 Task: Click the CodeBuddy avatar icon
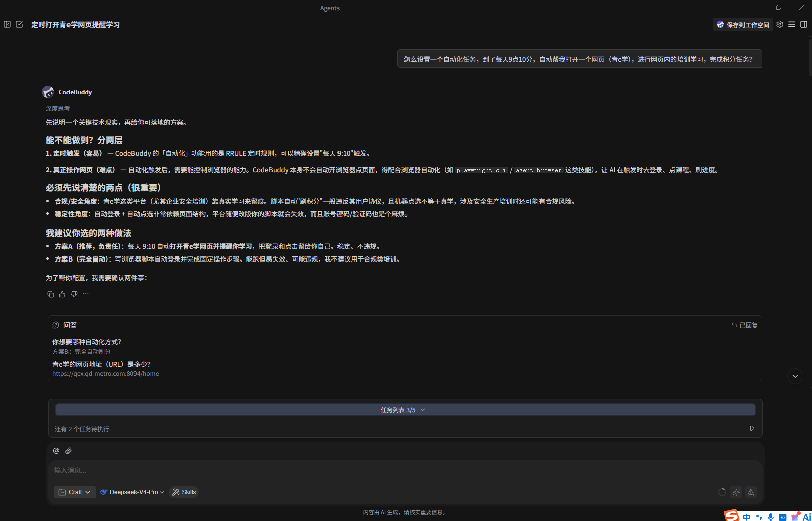(48, 92)
